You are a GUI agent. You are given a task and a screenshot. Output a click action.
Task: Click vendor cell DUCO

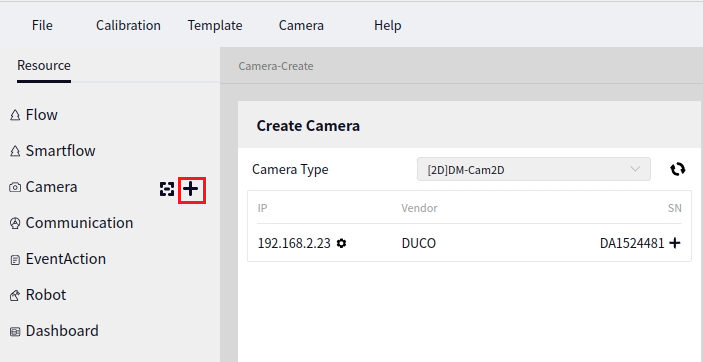[419, 243]
